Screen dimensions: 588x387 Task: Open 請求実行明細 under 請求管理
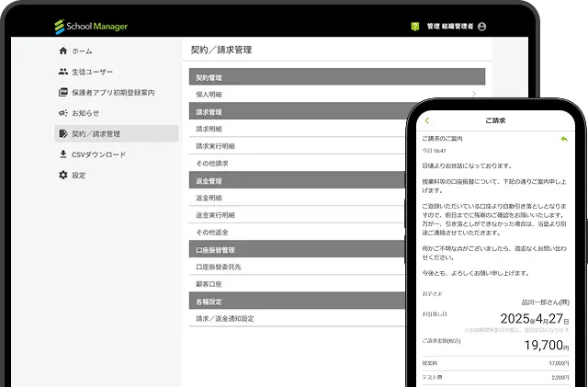pyautogui.click(x=215, y=146)
